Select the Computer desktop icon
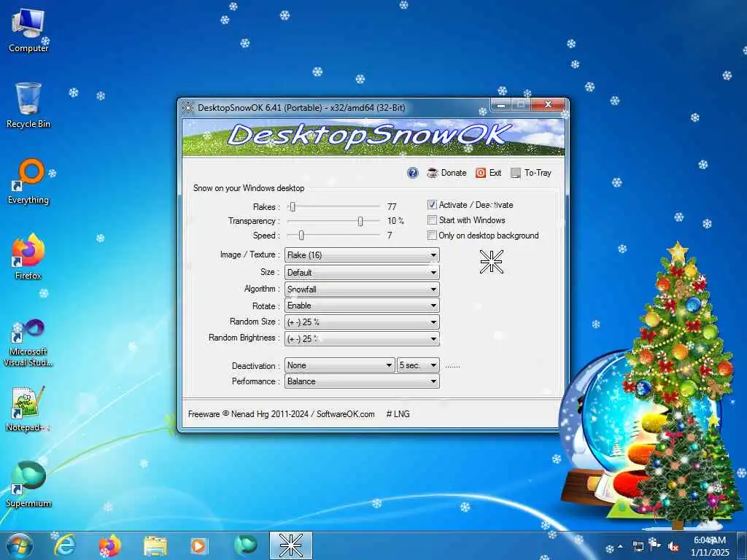 click(28, 30)
